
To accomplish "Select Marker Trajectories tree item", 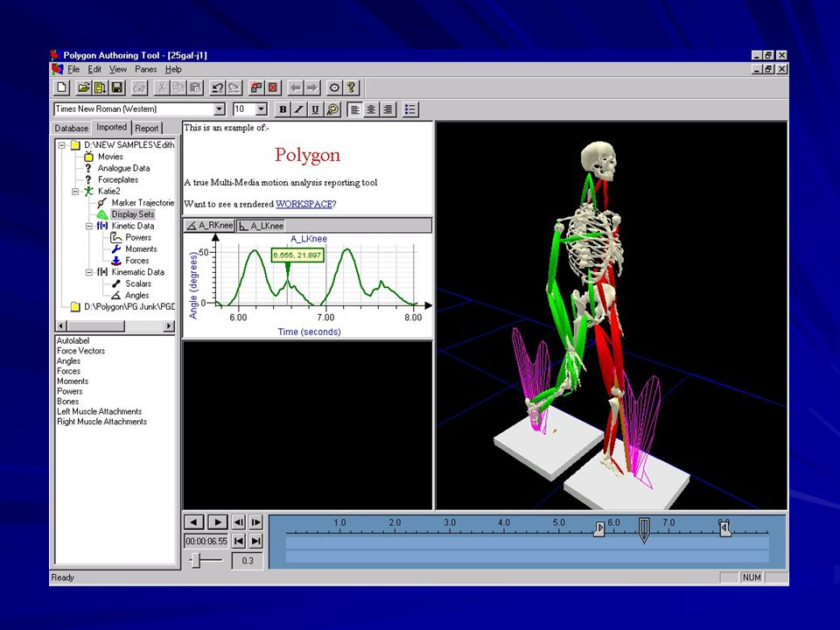I will pos(143,202).
